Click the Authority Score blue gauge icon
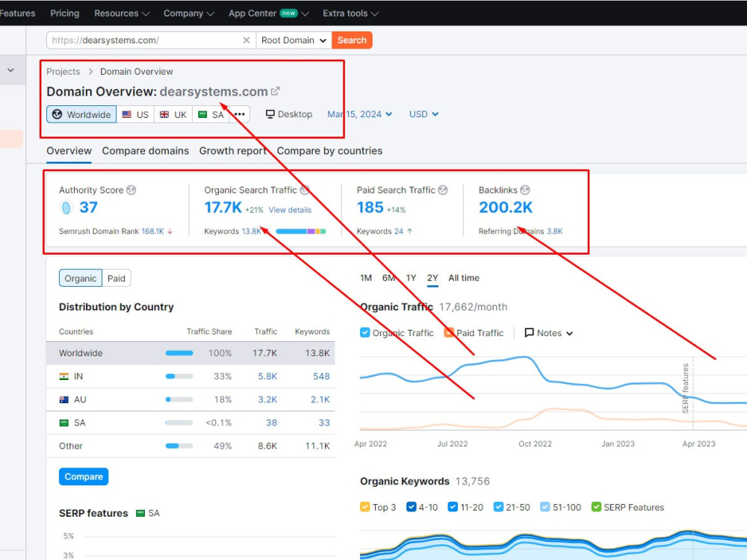This screenshot has height=560, width=747. point(66,208)
